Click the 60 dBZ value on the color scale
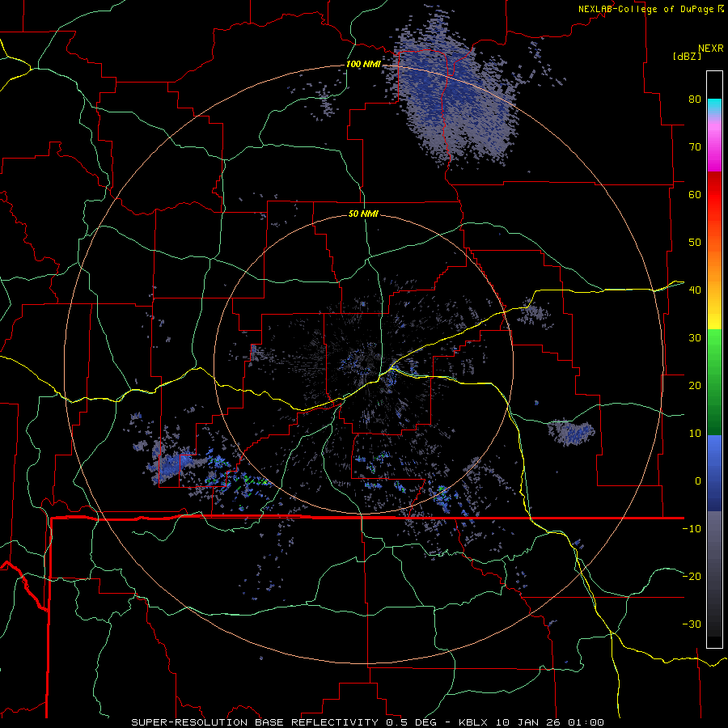This screenshot has width=728, height=728. 695,194
